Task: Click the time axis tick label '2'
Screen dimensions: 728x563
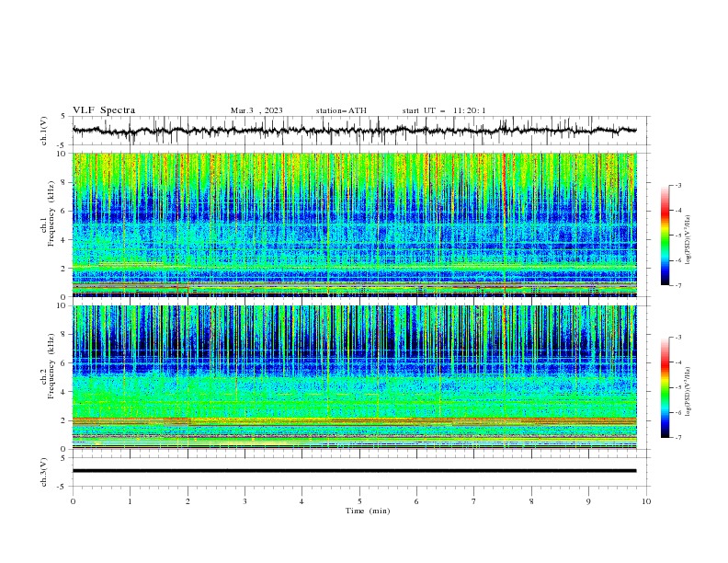Action: 188,501
